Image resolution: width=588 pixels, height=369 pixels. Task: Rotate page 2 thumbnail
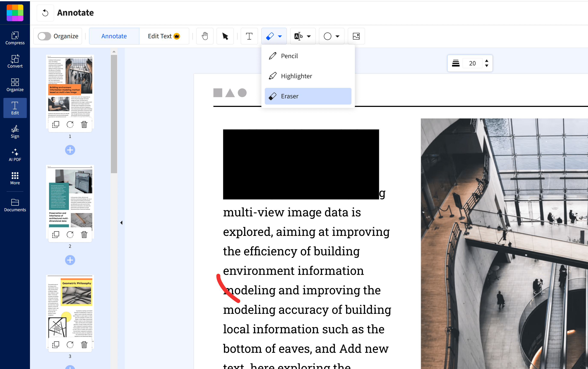click(70, 235)
